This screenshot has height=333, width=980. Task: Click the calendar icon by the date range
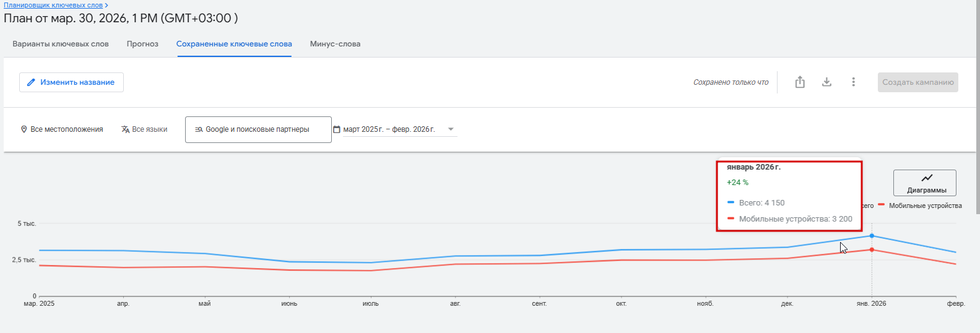click(337, 129)
